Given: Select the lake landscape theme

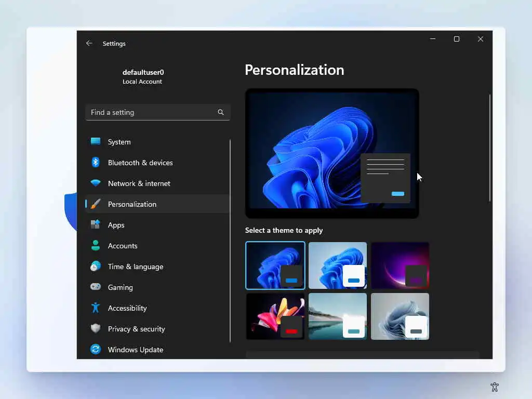Looking at the screenshot, I should pos(338,316).
